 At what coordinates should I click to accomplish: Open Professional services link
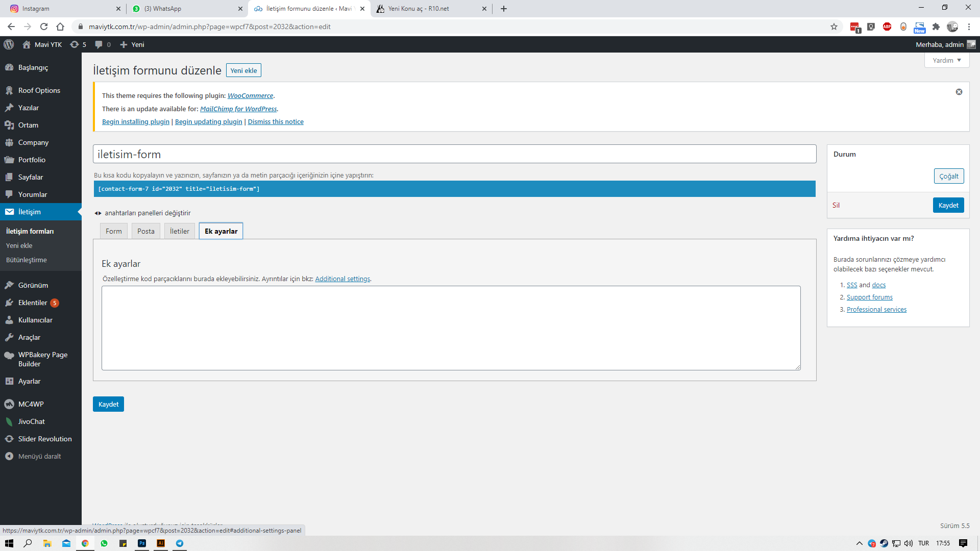click(876, 309)
